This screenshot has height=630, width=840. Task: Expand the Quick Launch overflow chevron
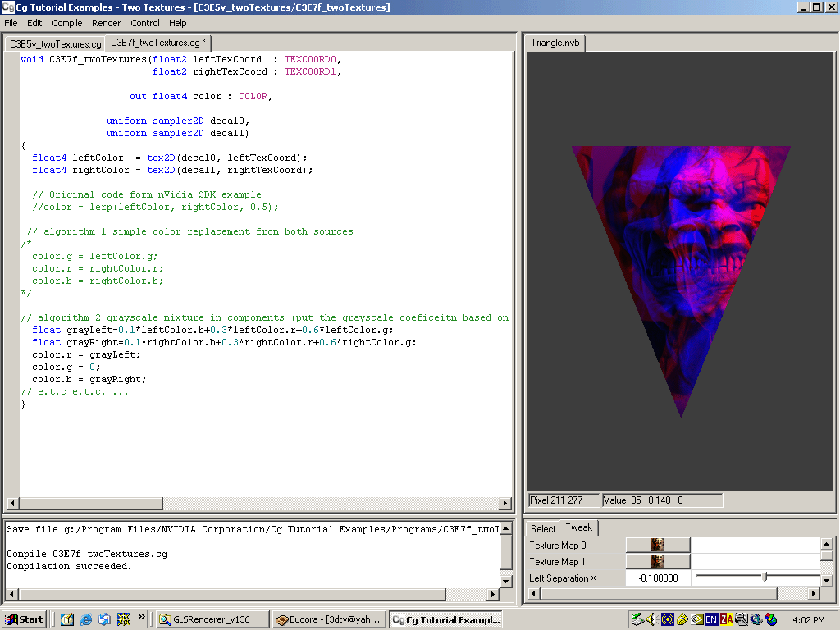pyautogui.click(x=141, y=617)
